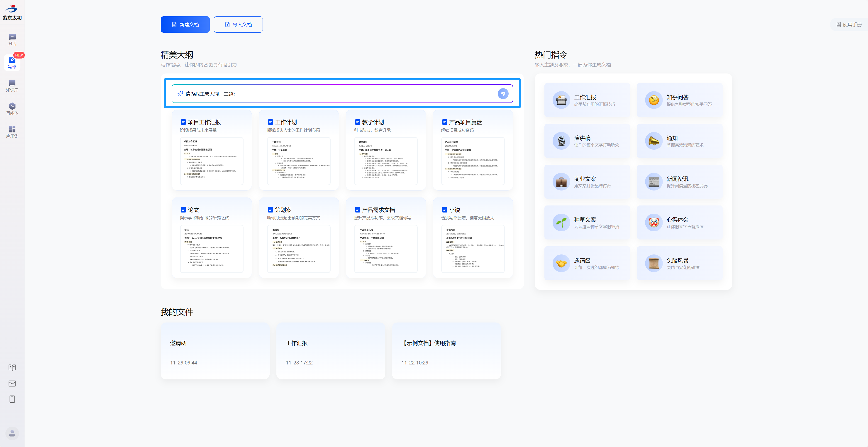Click the send arrow in outline input
The image size is (868, 447).
[x=503, y=94]
